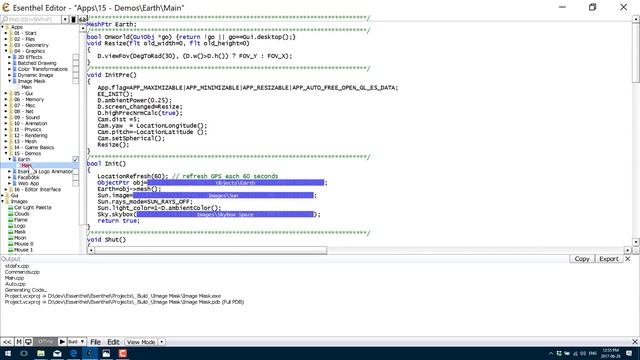Open the Photos app from the taskbar

click(106, 353)
